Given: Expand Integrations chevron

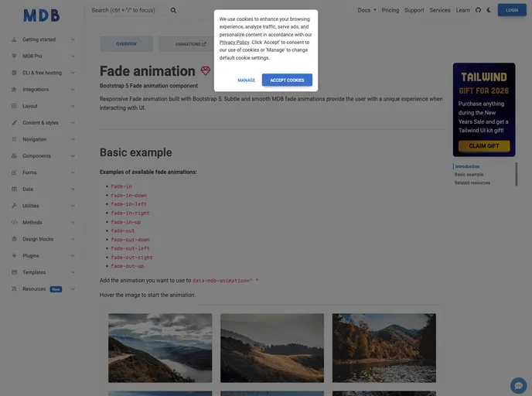Looking at the screenshot, I should [73, 89].
